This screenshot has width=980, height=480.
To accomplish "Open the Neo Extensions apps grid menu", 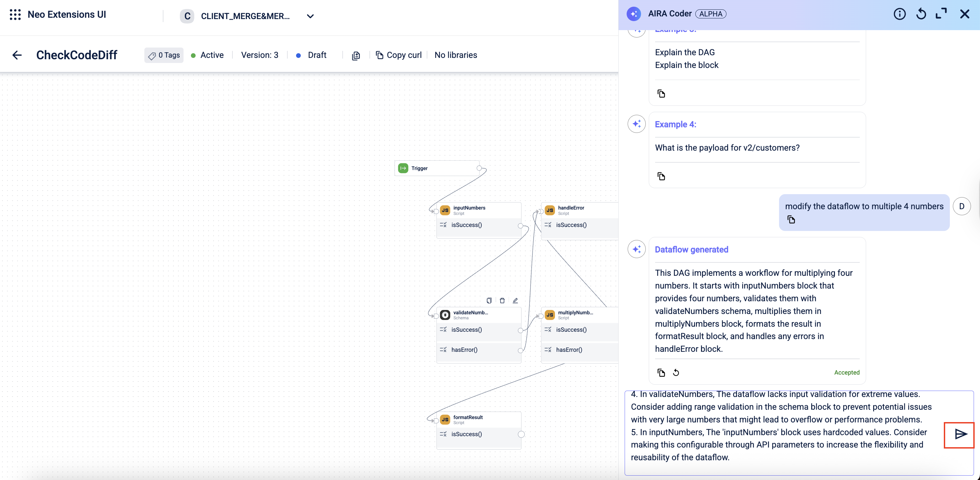I will point(15,15).
